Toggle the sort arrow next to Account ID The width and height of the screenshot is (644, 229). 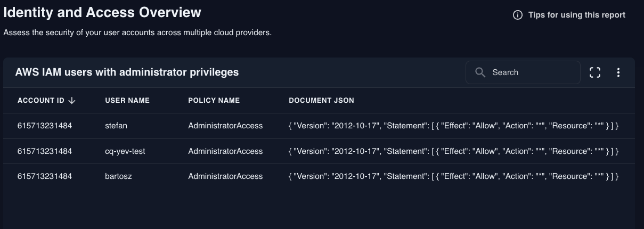click(x=72, y=100)
